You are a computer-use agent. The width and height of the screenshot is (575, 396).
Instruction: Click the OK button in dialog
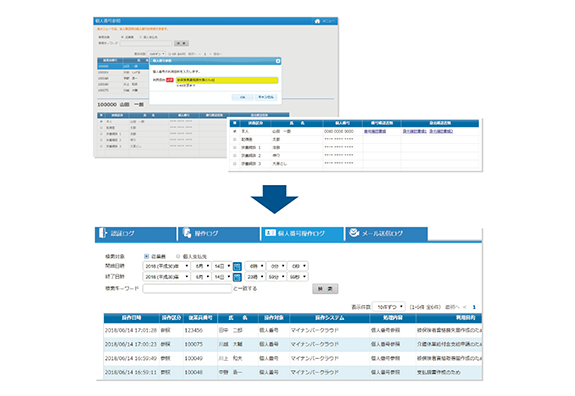point(242,97)
